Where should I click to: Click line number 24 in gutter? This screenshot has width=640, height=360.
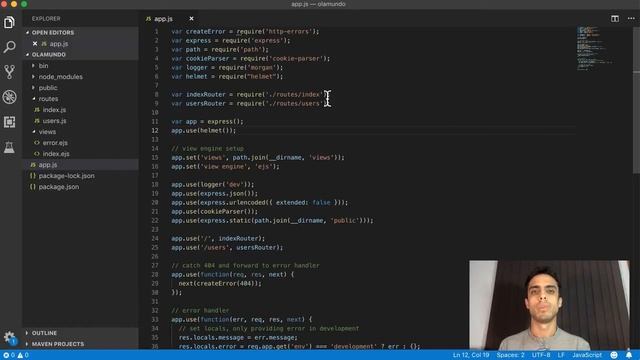tap(155, 238)
